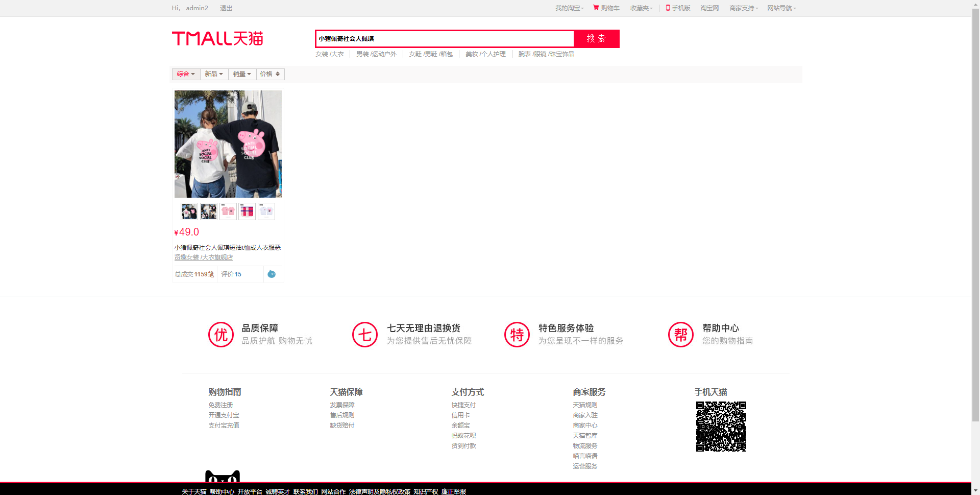Open 免费注册 free registration link
Viewport: 980px width, 495px height.
(x=220, y=405)
